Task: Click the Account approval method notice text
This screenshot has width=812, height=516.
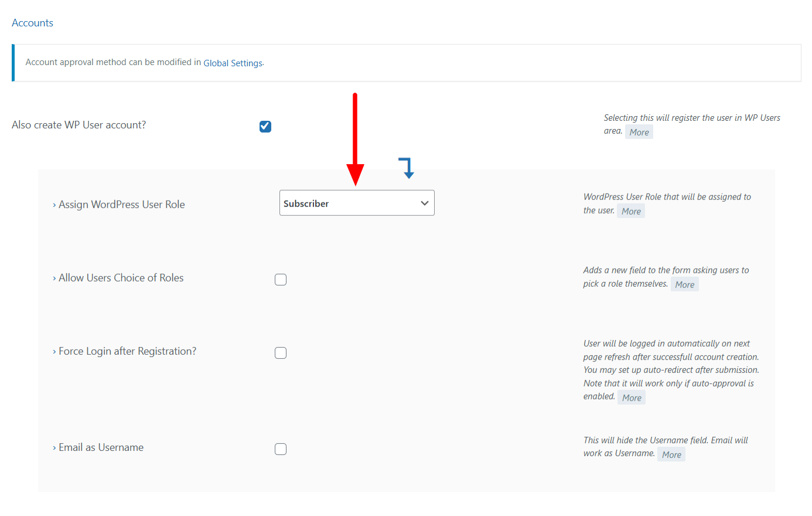Action: coord(113,62)
